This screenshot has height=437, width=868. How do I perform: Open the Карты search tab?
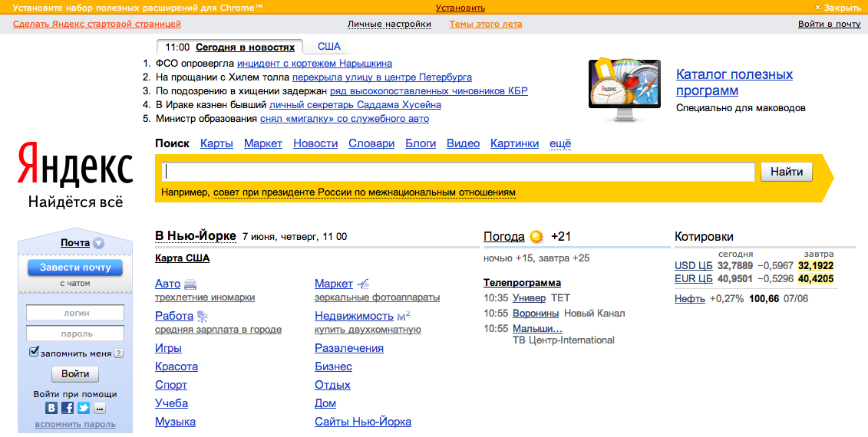coord(216,143)
